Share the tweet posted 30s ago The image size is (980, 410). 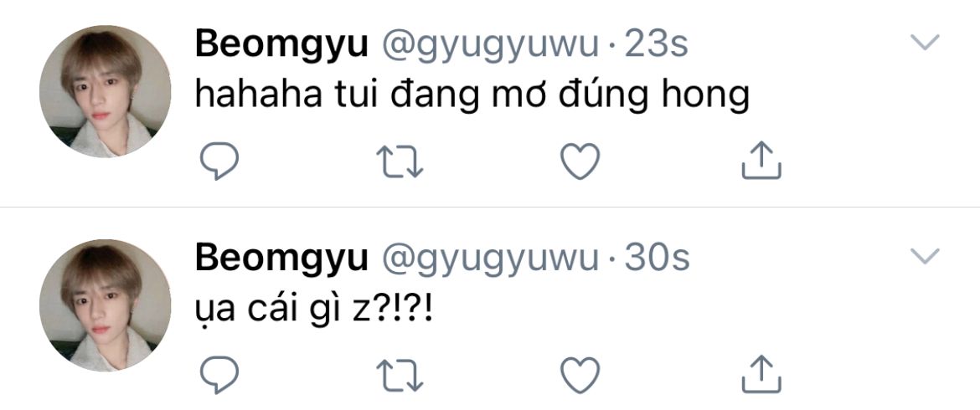(x=761, y=374)
